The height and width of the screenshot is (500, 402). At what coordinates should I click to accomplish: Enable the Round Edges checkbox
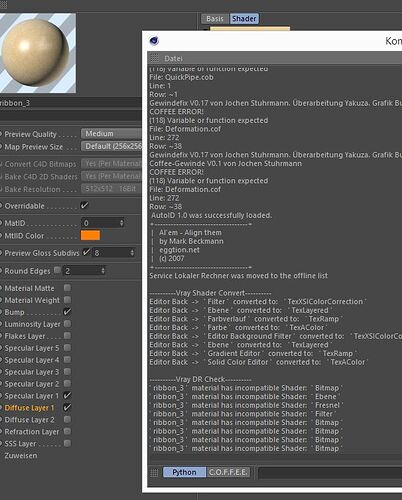tap(57, 270)
